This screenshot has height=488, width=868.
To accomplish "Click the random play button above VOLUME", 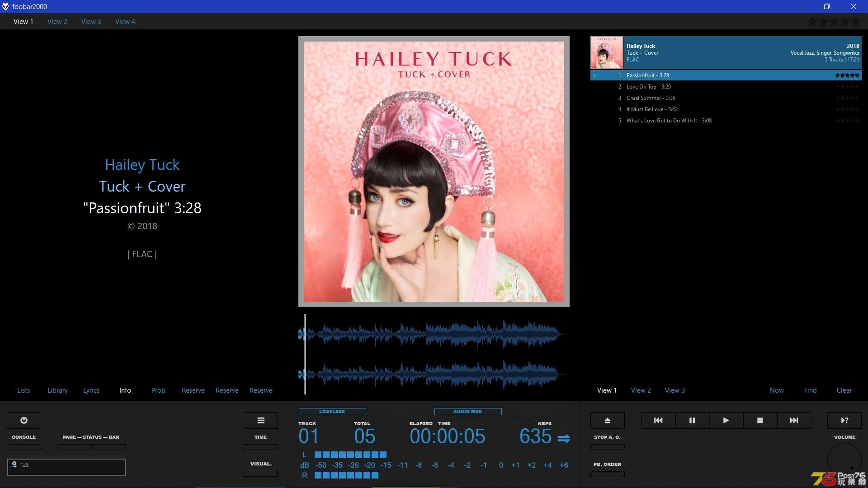I will point(844,420).
